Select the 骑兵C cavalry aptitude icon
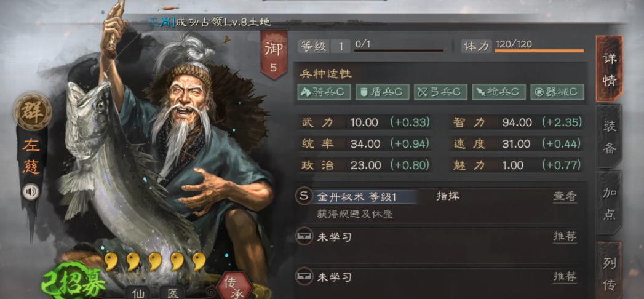644x299 pixels. click(x=324, y=92)
